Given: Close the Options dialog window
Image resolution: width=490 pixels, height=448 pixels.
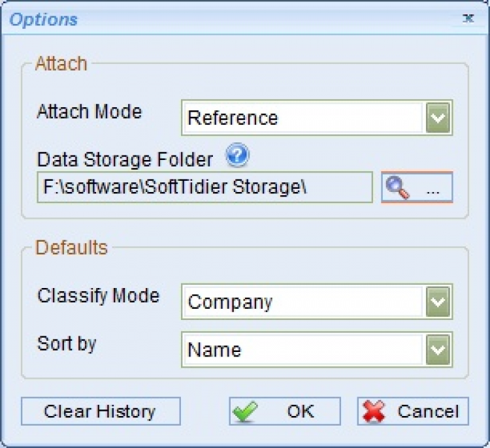Looking at the screenshot, I should (x=468, y=19).
